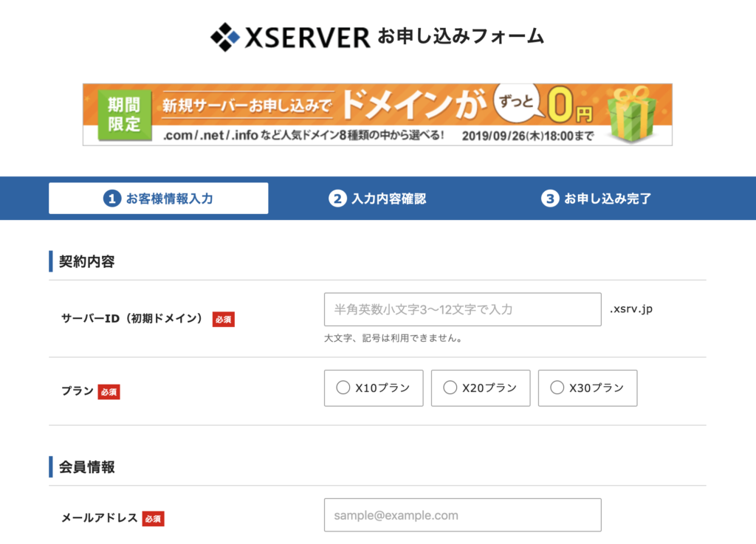The width and height of the screenshot is (756, 544).
Task: Select step 2 入力内容確認 tab
Action: point(377,199)
